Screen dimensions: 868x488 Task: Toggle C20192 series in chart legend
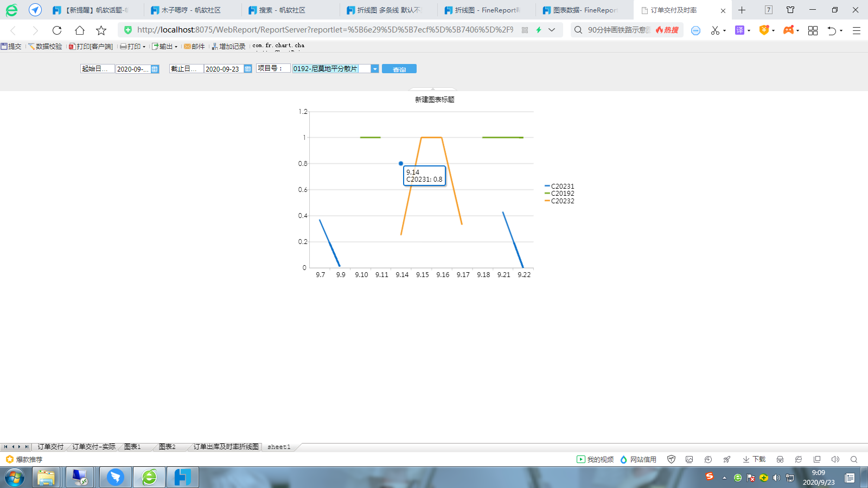click(x=559, y=194)
